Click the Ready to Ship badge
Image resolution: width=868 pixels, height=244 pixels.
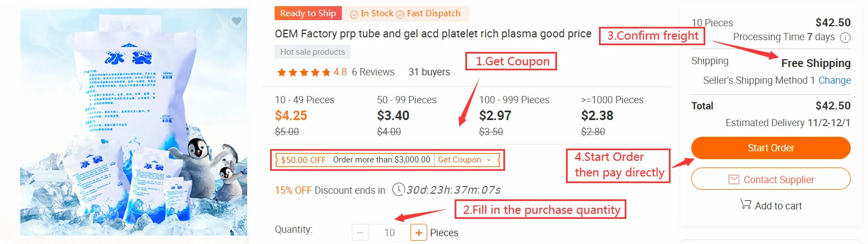point(308,13)
